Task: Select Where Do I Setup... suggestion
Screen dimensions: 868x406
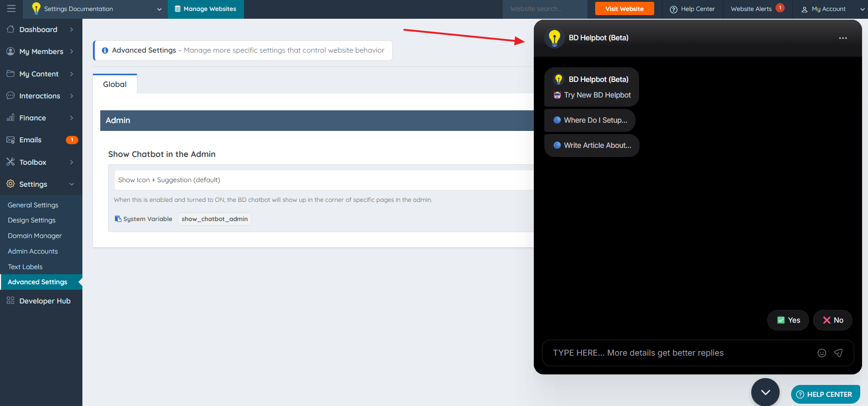Action: [x=590, y=120]
